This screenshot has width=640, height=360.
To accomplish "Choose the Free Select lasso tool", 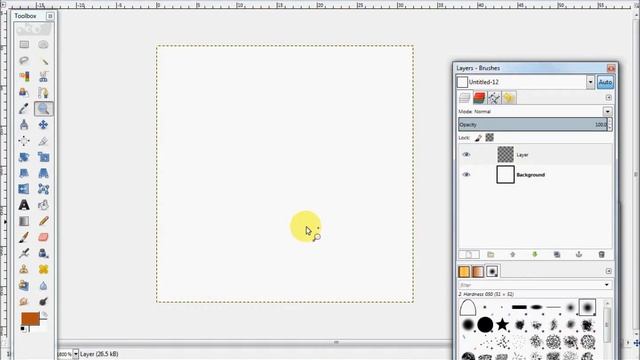I will 24,60.
